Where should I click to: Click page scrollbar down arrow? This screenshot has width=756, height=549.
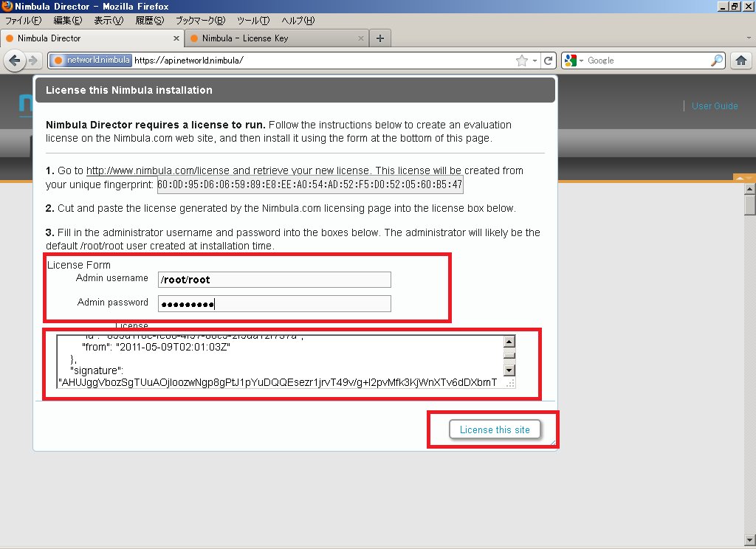[750, 540]
